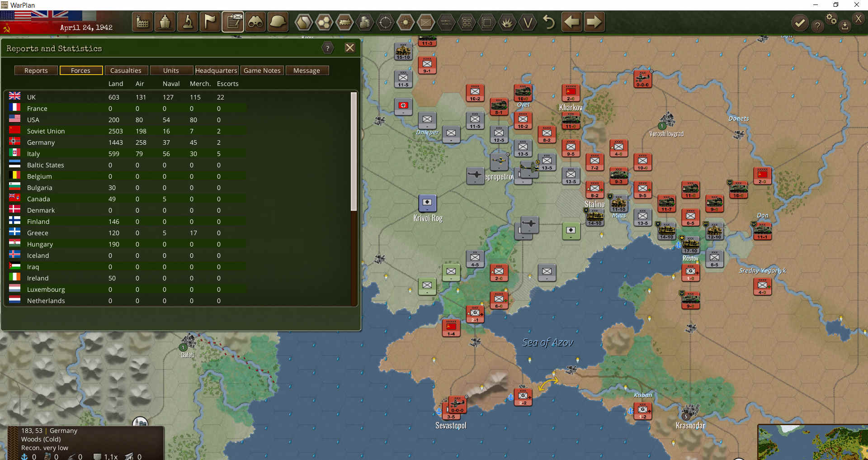Select the Germany row in forces list
The height and width of the screenshot is (460, 868).
pos(127,142)
